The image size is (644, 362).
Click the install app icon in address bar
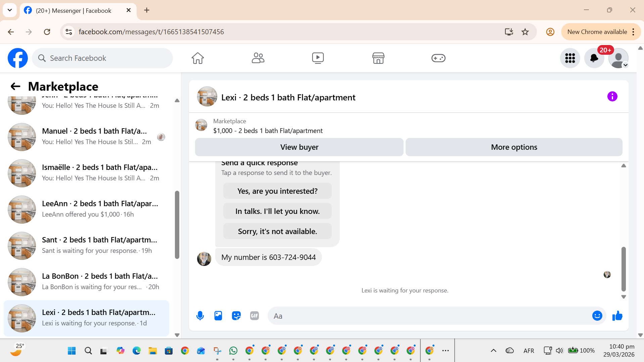point(509,32)
